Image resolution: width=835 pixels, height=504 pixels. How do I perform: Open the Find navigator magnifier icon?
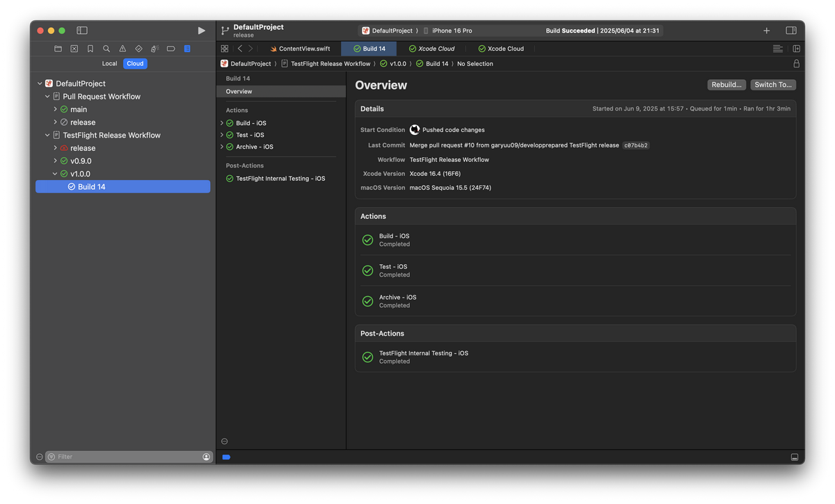tap(106, 49)
